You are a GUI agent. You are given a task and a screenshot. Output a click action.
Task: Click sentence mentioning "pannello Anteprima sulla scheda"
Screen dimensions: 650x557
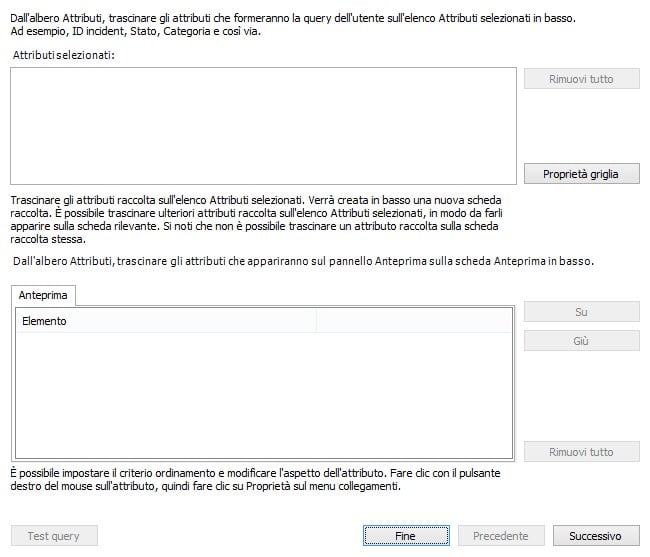(303, 261)
